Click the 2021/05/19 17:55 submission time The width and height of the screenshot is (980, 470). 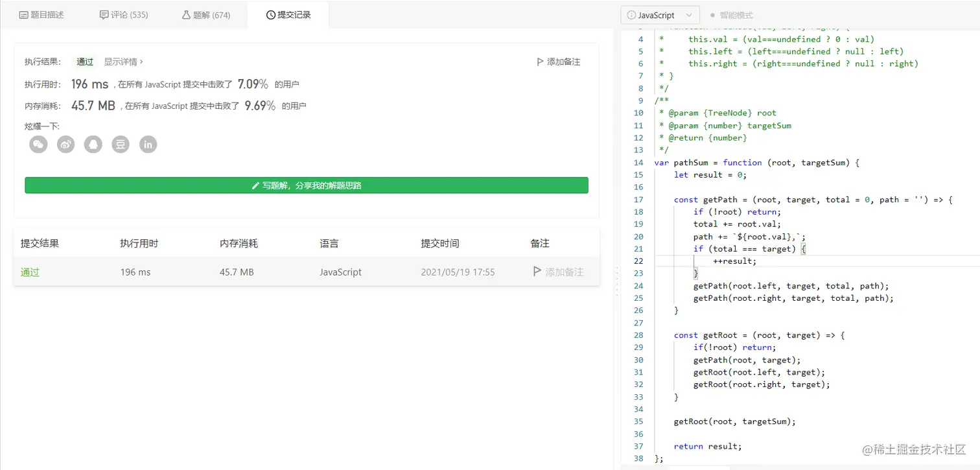(458, 272)
